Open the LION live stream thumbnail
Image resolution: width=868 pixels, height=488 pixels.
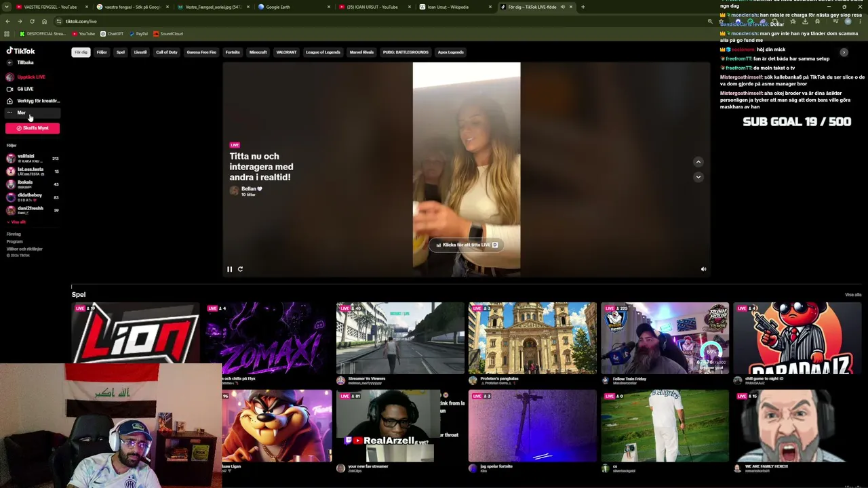[x=136, y=333]
